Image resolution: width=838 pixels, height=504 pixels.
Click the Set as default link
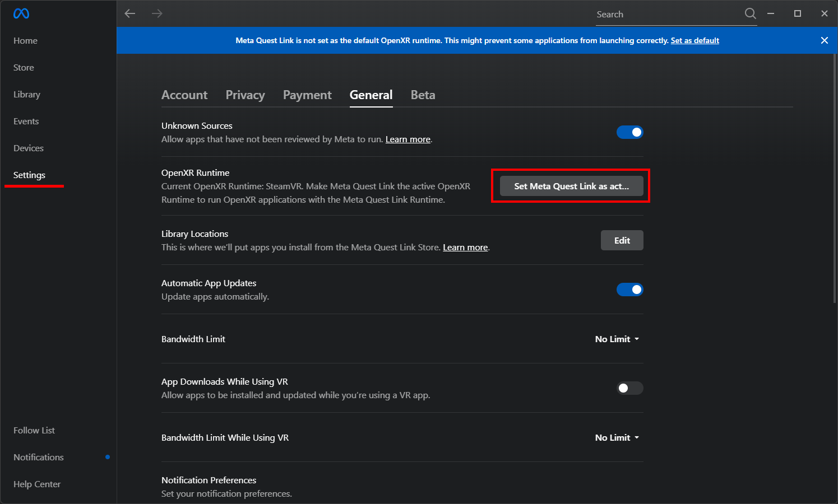pyautogui.click(x=695, y=40)
